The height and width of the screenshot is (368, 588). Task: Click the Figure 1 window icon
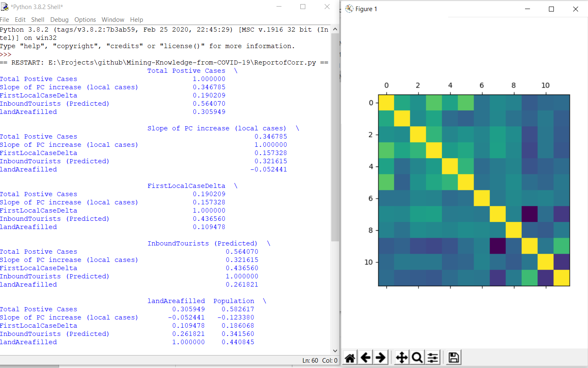(x=349, y=9)
